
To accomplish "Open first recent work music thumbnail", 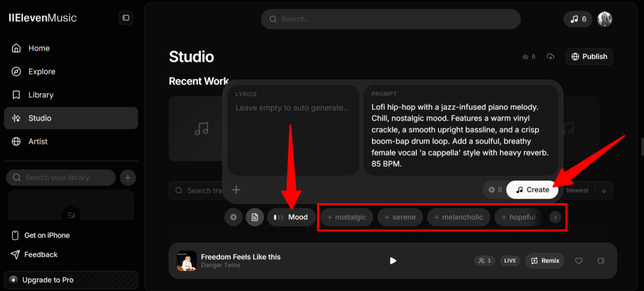I will click(x=196, y=129).
